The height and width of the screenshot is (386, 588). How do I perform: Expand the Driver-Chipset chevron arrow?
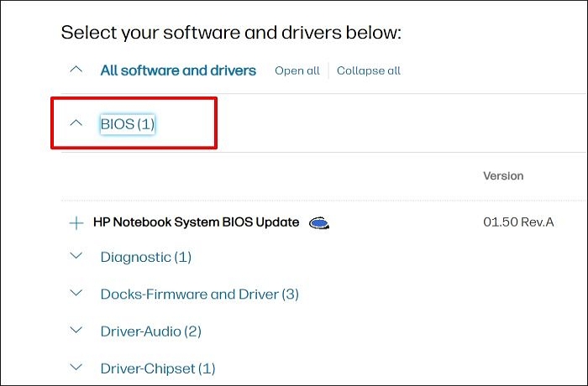pos(76,368)
